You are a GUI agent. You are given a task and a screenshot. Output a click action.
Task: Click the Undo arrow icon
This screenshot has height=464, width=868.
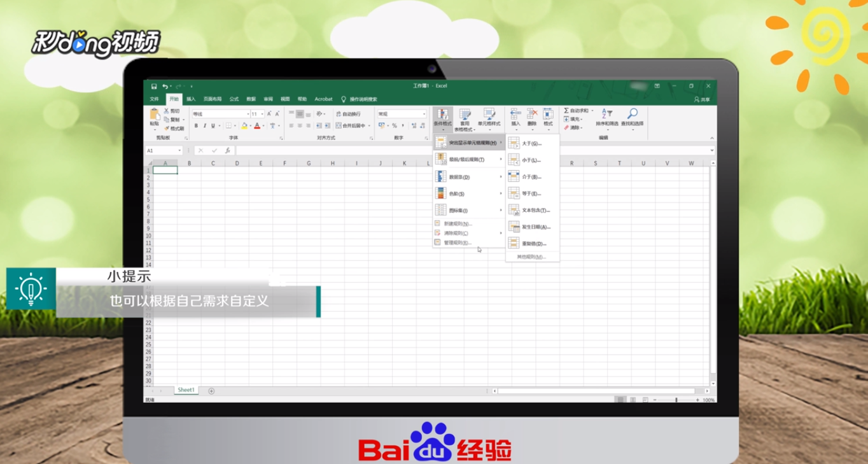[x=165, y=86]
